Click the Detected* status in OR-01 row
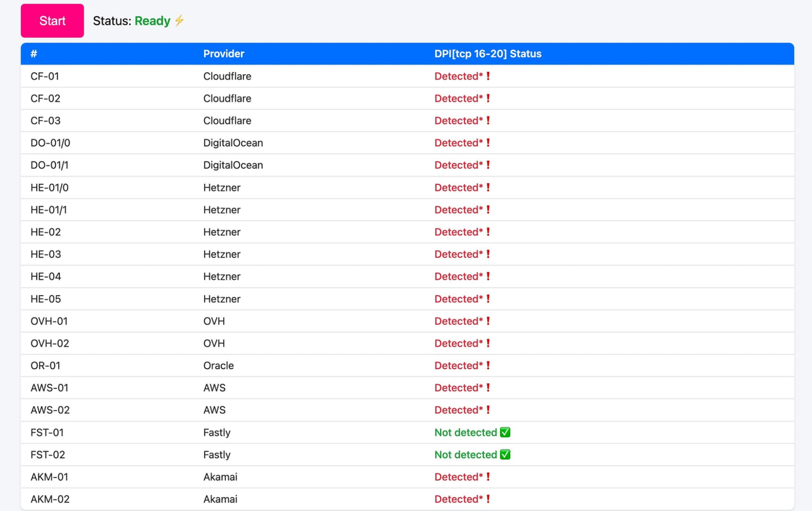The width and height of the screenshot is (812, 511). (458, 365)
